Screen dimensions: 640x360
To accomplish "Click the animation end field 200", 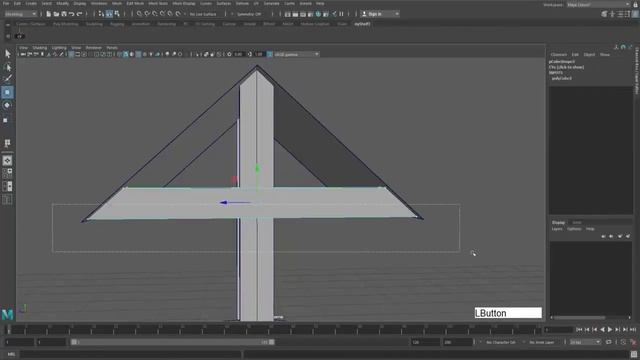I will (457, 342).
